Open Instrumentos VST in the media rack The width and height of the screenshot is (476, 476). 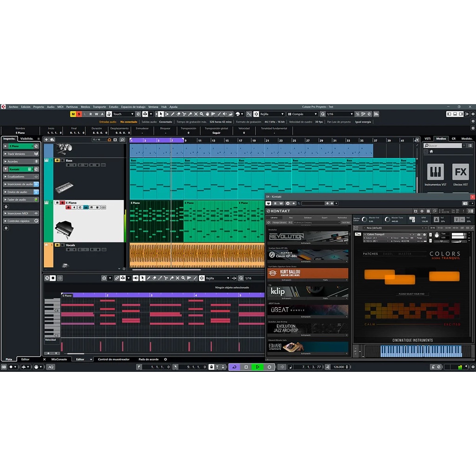[435, 175]
